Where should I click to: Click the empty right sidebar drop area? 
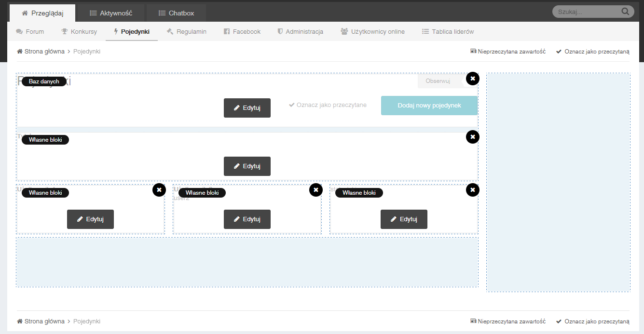[558, 182]
